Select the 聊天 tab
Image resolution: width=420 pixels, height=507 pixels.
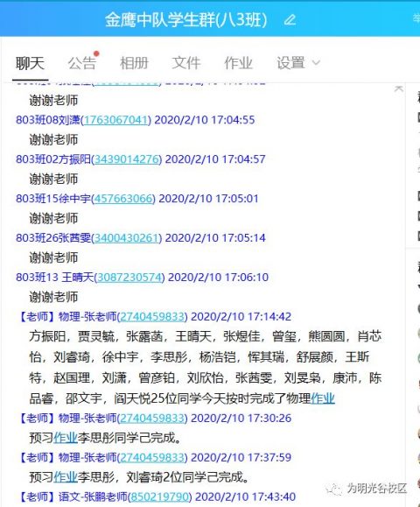(30, 62)
